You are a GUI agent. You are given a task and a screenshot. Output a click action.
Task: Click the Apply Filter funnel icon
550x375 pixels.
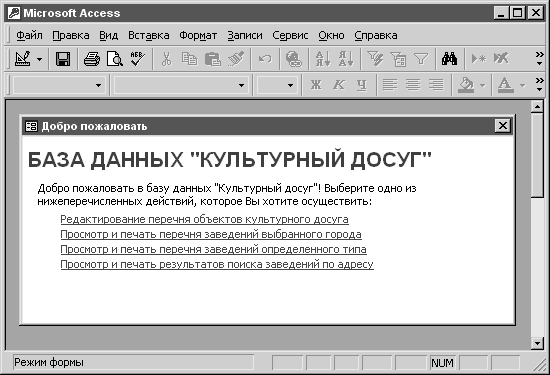coord(421,59)
